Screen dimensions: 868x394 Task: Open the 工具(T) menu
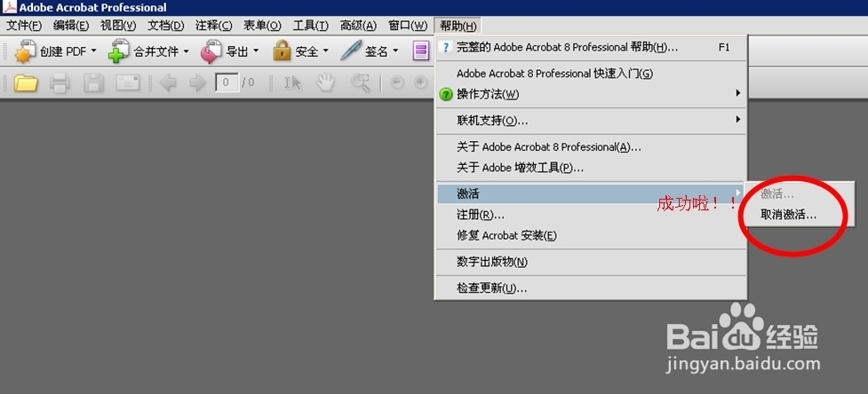click(311, 26)
